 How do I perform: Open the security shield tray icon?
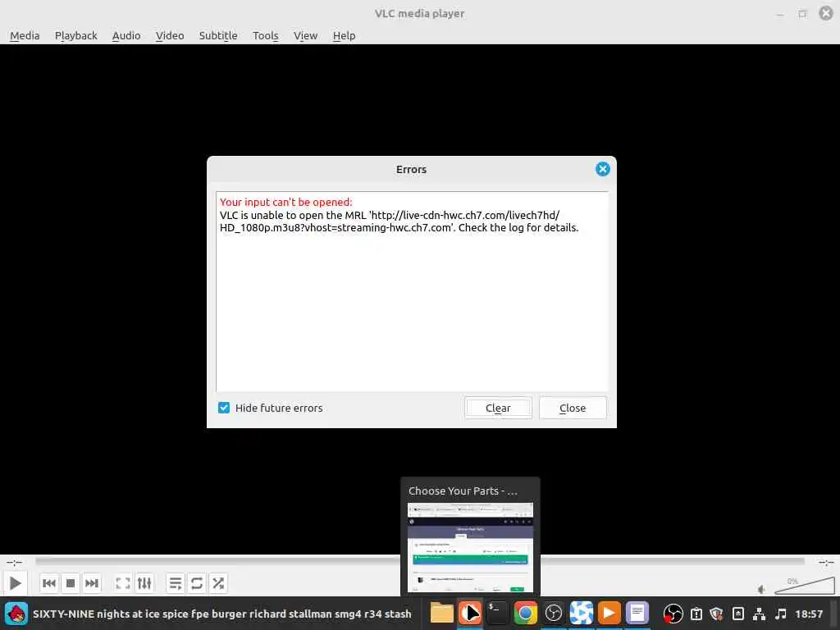point(717,614)
